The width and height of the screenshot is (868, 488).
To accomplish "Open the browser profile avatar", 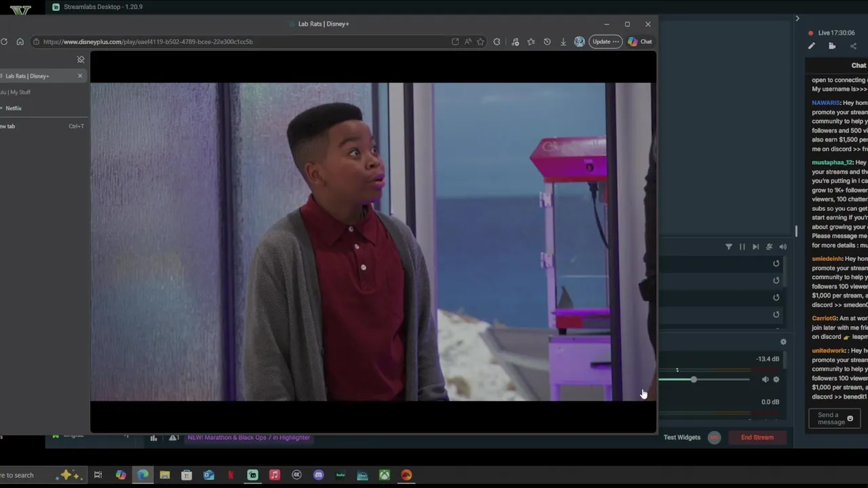I will point(579,41).
